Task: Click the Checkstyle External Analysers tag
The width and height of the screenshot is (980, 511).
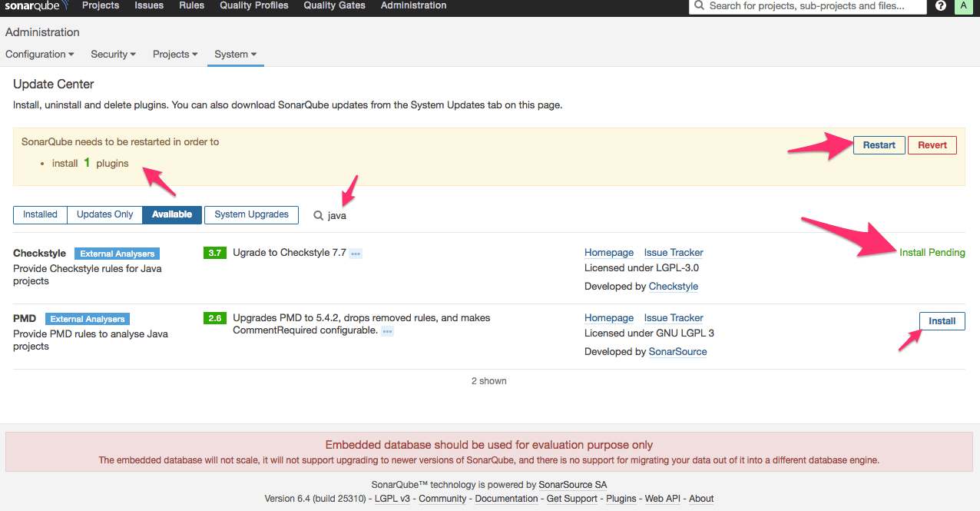Action: point(118,254)
